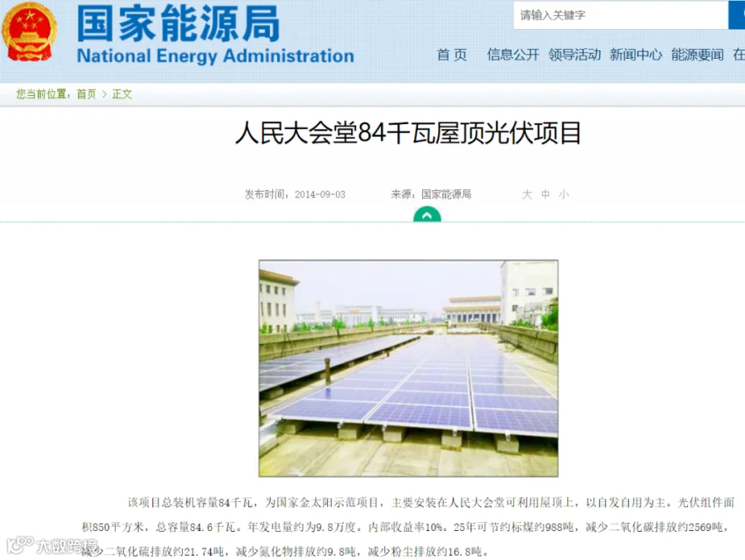The width and height of the screenshot is (745, 560).
Task: Click the 大数跨境 watermark logo
Action: click(52, 545)
